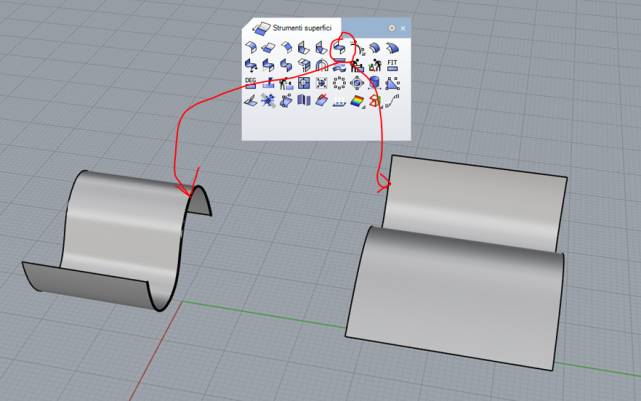This screenshot has width=641, height=401.
Task: Select the Strumenti superfici tab
Action: (x=293, y=28)
